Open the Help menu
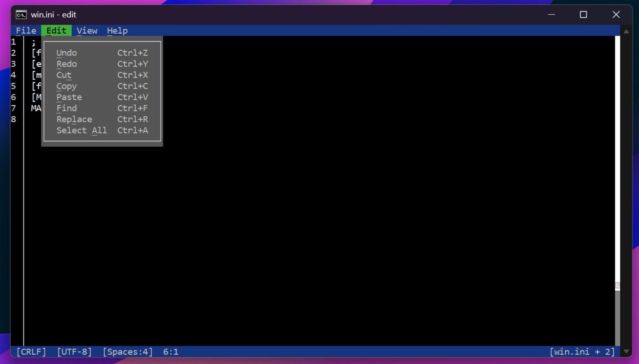This screenshot has width=639, height=364. coord(117,30)
